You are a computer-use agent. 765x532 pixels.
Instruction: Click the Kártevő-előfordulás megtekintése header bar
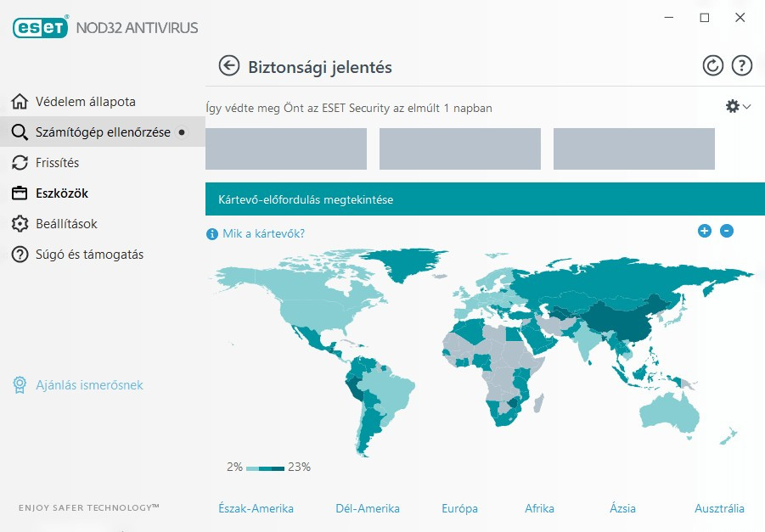pos(485,199)
